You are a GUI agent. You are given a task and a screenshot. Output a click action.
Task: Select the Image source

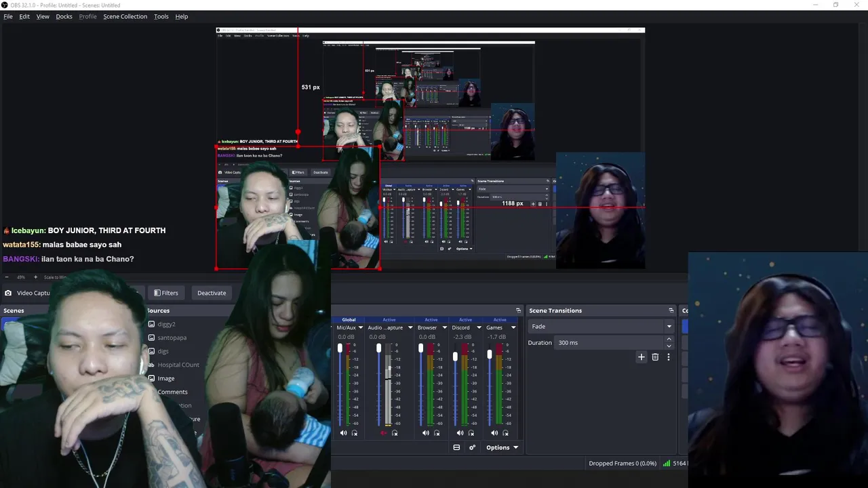[166, 378]
